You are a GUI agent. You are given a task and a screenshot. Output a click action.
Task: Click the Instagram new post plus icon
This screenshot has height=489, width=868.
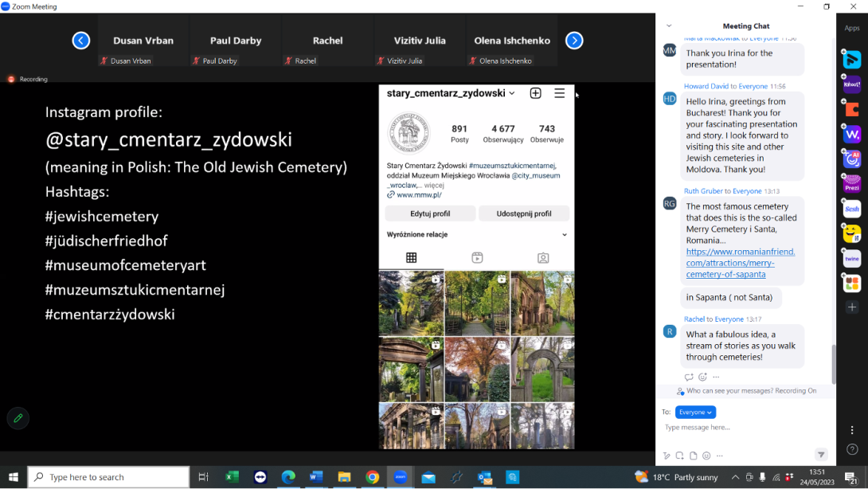pos(535,93)
